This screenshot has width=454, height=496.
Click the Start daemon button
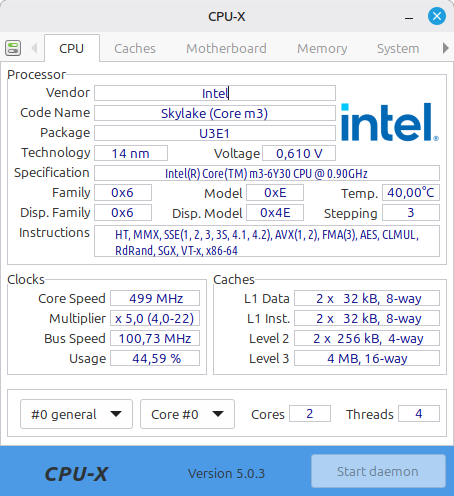378,471
